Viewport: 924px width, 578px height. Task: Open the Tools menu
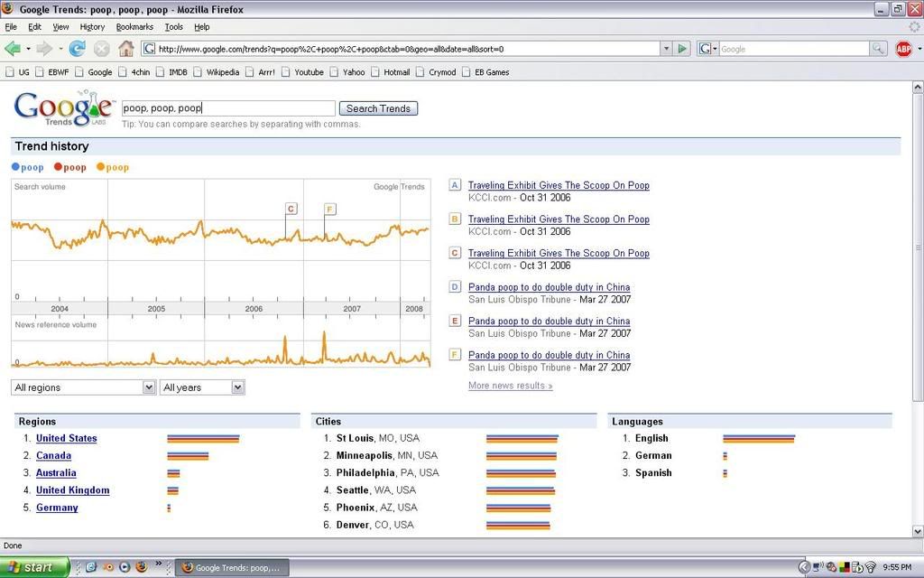(x=173, y=26)
